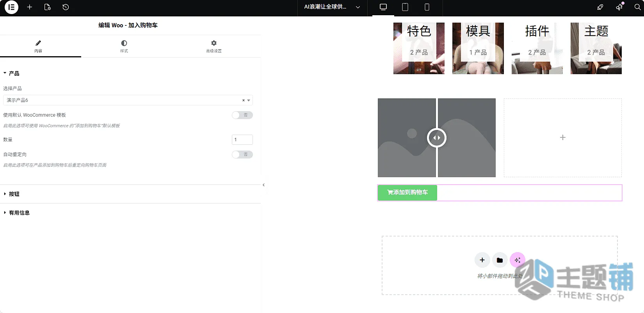Expand the 按钮 section
Viewport: 644px width, 313px height.
click(130, 194)
